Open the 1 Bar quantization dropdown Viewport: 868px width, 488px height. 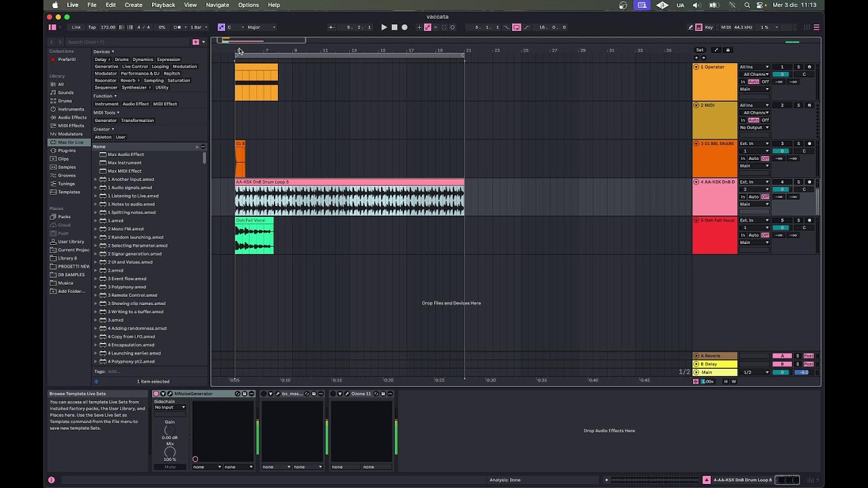[199, 27]
